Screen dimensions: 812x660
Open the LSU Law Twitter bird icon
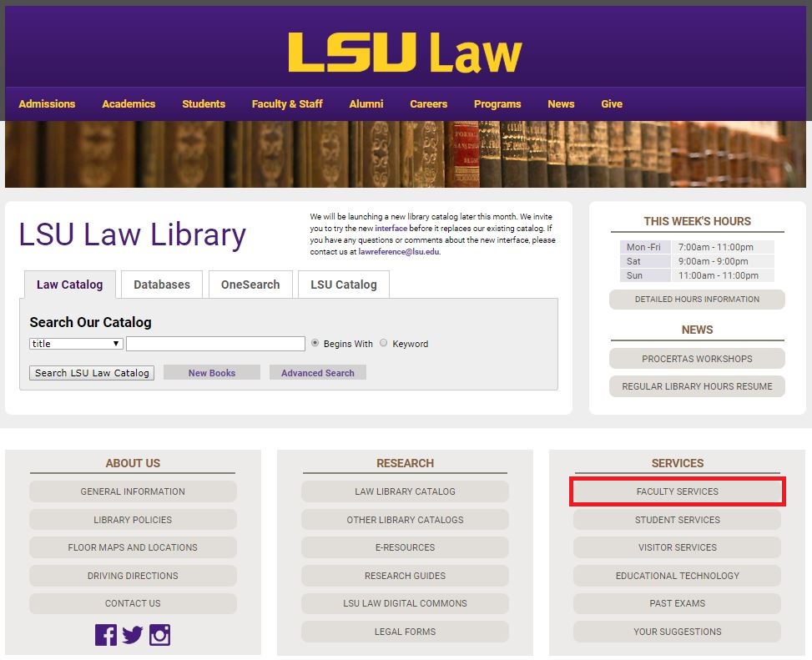pos(133,635)
